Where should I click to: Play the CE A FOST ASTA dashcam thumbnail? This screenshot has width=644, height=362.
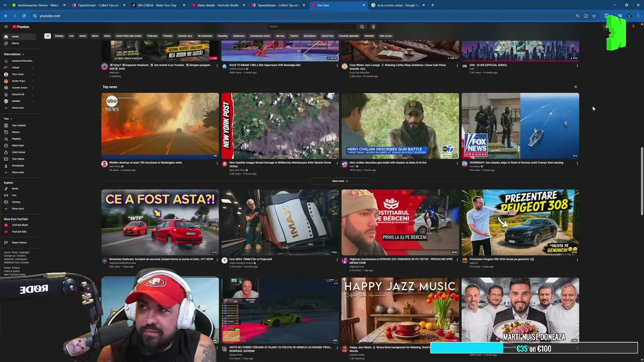click(x=160, y=222)
